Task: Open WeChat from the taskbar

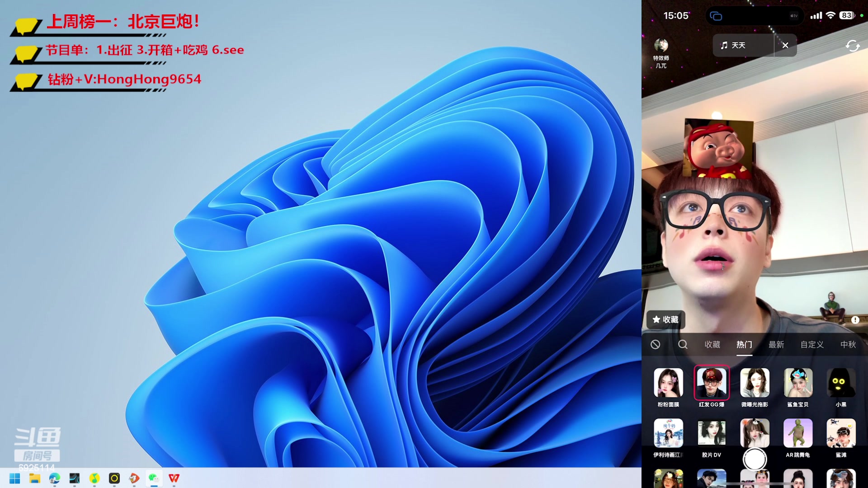Action: (154, 478)
